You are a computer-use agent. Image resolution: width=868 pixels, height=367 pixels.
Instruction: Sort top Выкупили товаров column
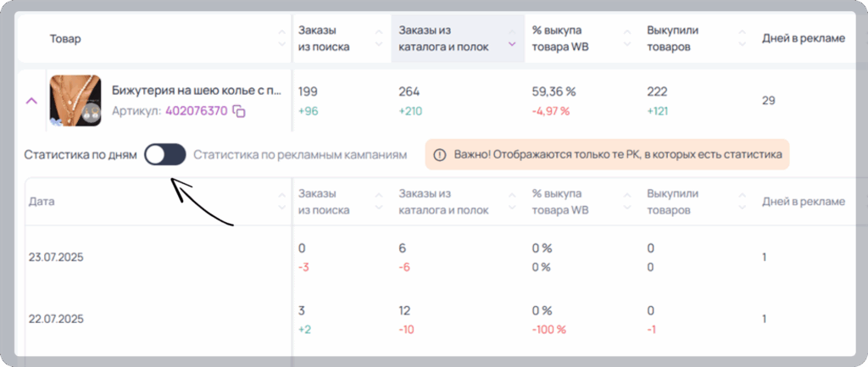point(743,38)
